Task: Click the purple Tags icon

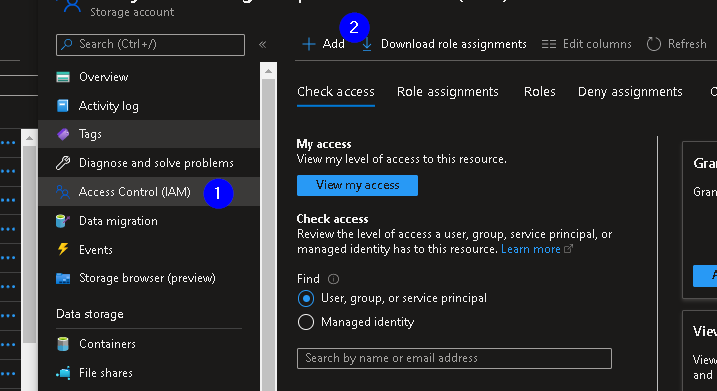Action: click(x=63, y=134)
